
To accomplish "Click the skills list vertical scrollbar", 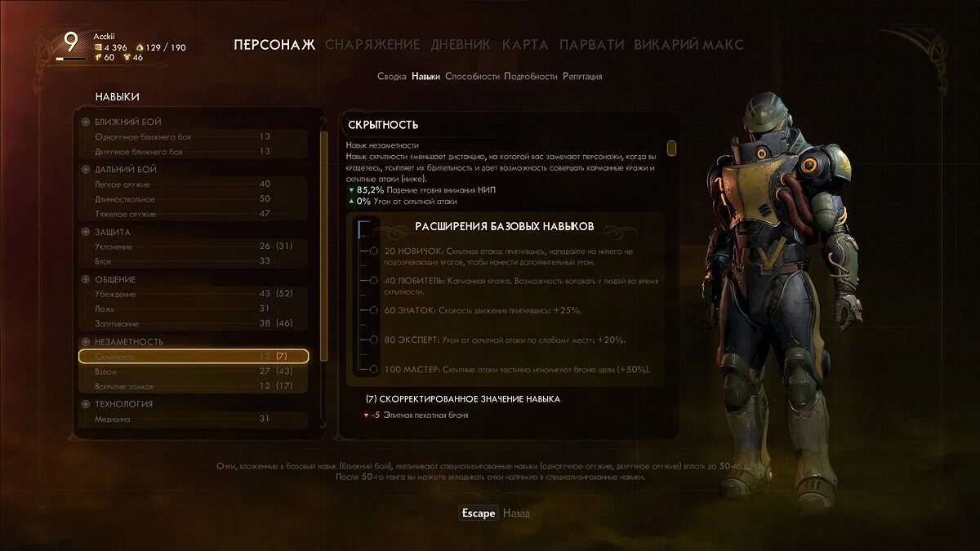I will tap(323, 245).
